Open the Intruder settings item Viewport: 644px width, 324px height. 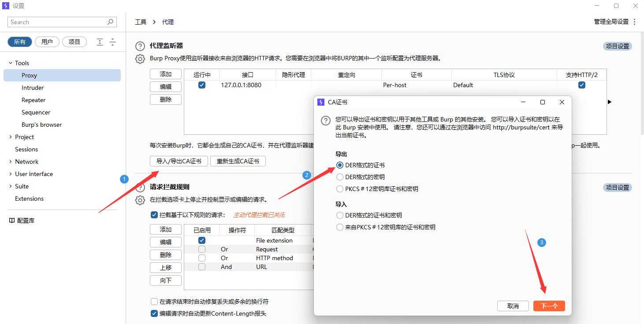(33, 88)
